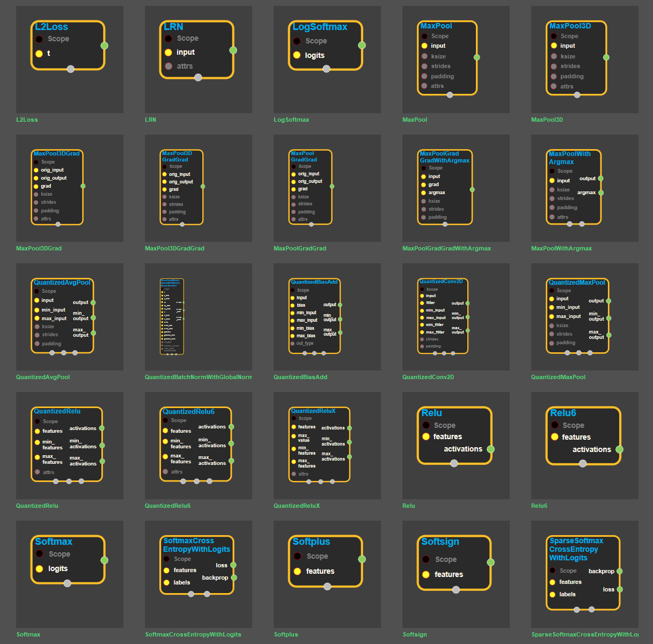Select the QuantizedBiasAdd node thumbnail
Image resolution: width=653 pixels, height=644 pixels.
point(327,316)
